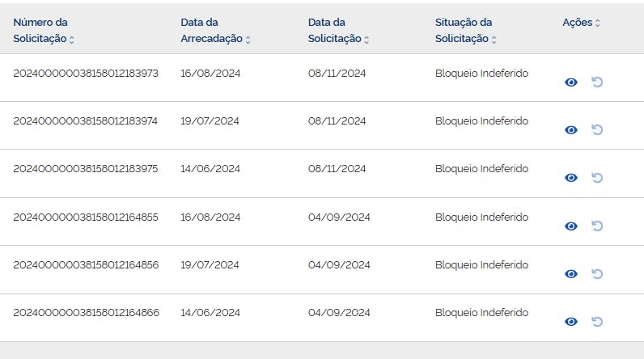The height and width of the screenshot is (359, 644).
Task: Click the Ações column sort arrows
Action: coord(598,23)
